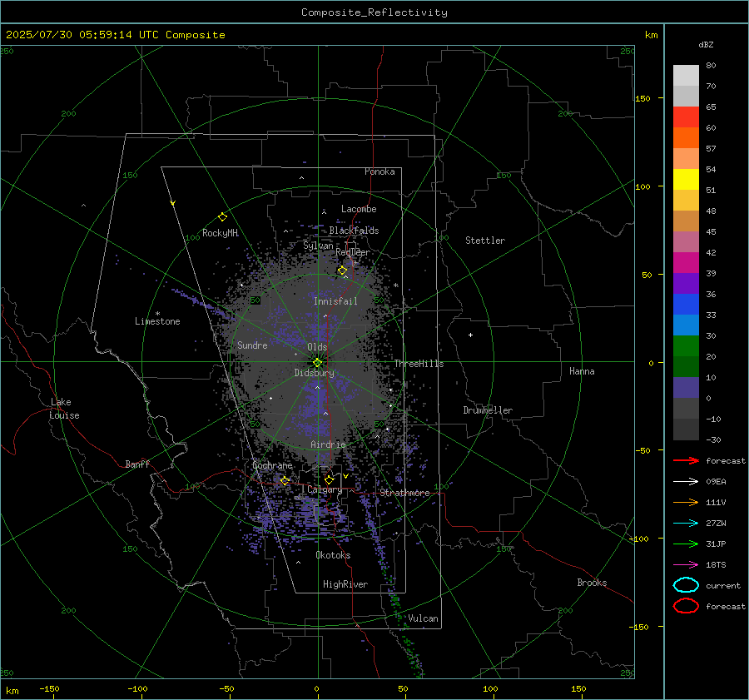The height and width of the screenshot is (700, 749).
Task: Click the Drumheller city label
Action: click(488, 410)
